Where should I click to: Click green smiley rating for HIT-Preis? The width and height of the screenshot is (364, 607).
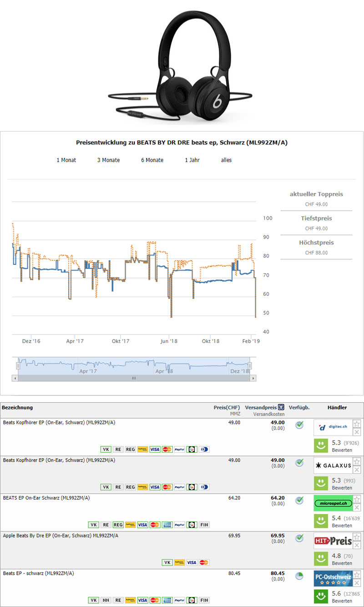[x=321, y=558]
